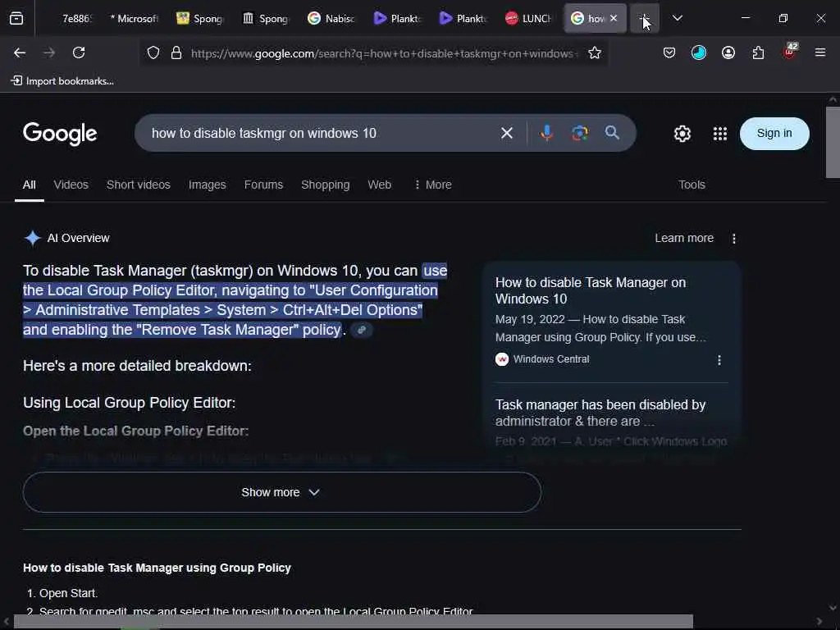The width and height of the screenshot is (840, 630).
Task: Open Google apps grid
Action: click(x=720, y=134)
